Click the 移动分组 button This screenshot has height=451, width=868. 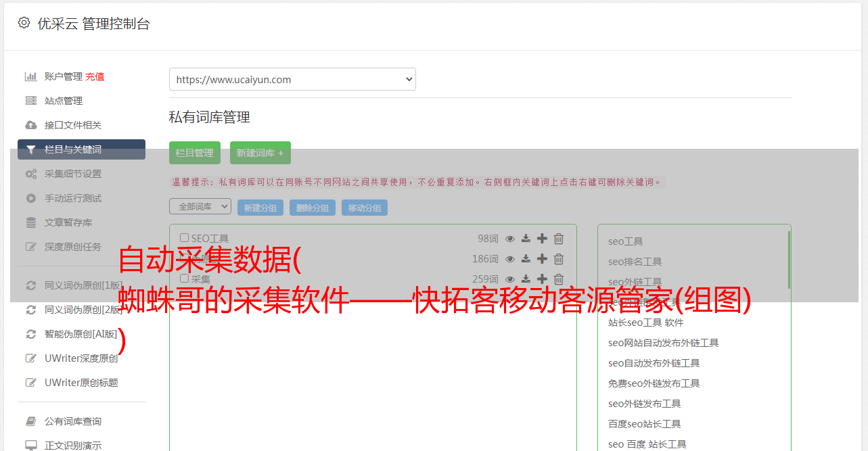[365, 208]
